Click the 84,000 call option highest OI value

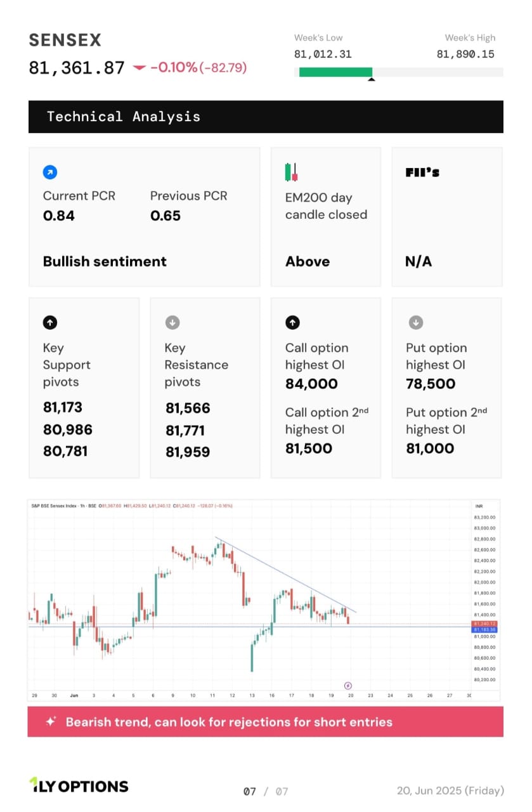click(311, 384)
